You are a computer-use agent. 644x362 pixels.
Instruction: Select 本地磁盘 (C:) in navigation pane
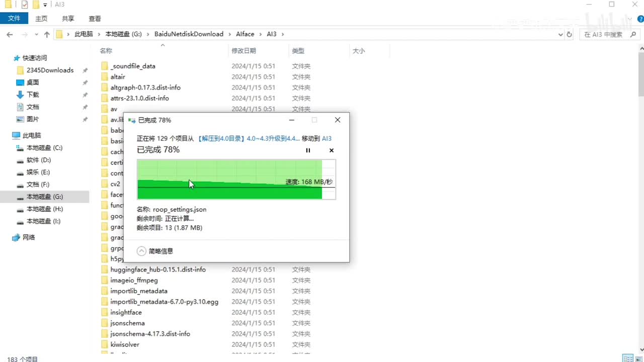[44, 148]
